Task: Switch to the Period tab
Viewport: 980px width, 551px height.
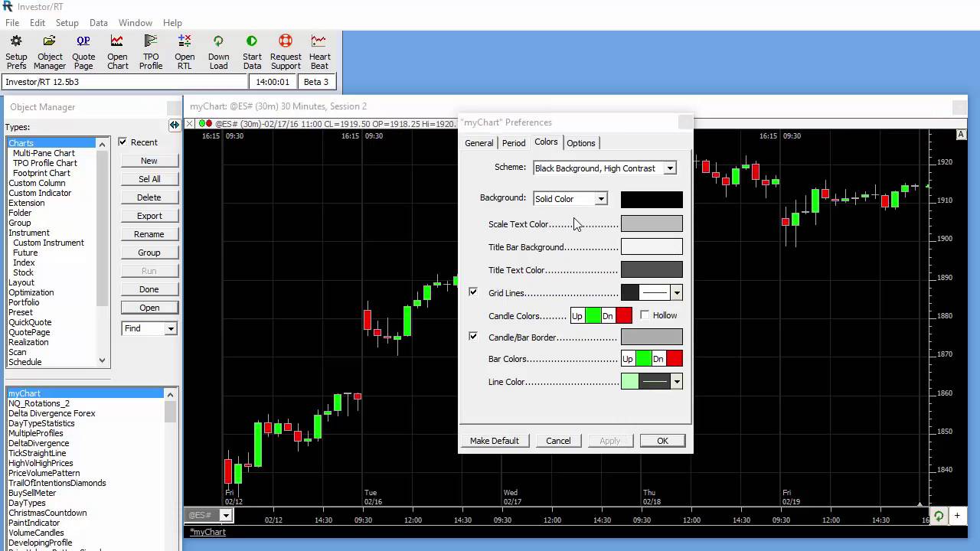Action: [514, 143]
